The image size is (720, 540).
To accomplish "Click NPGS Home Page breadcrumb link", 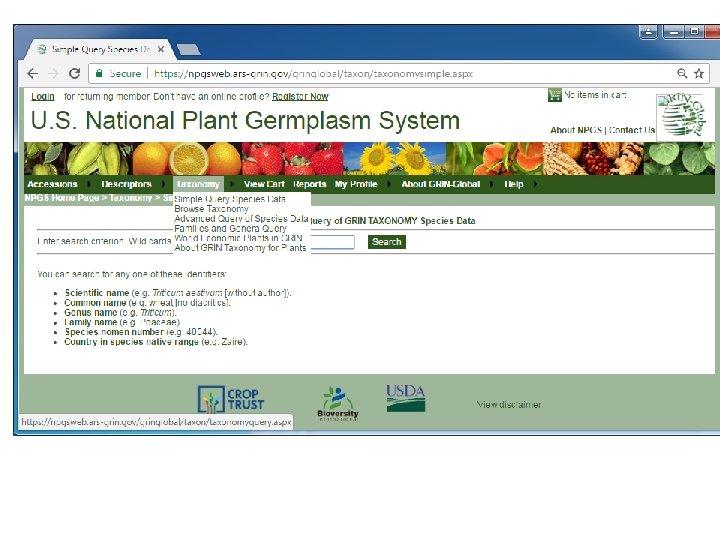I will [62, 198].
